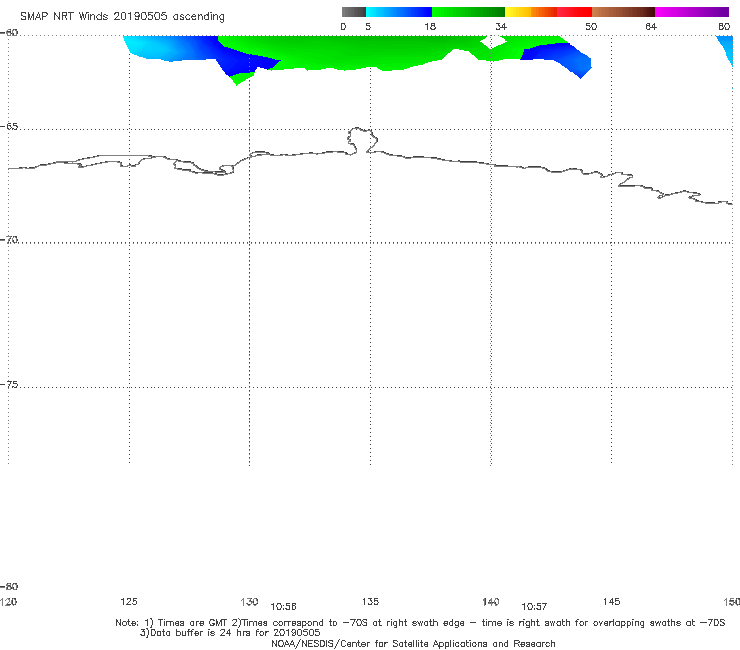Click the swath time '10:57'
This screenshot has width=740, height=650.
(534, 607)
